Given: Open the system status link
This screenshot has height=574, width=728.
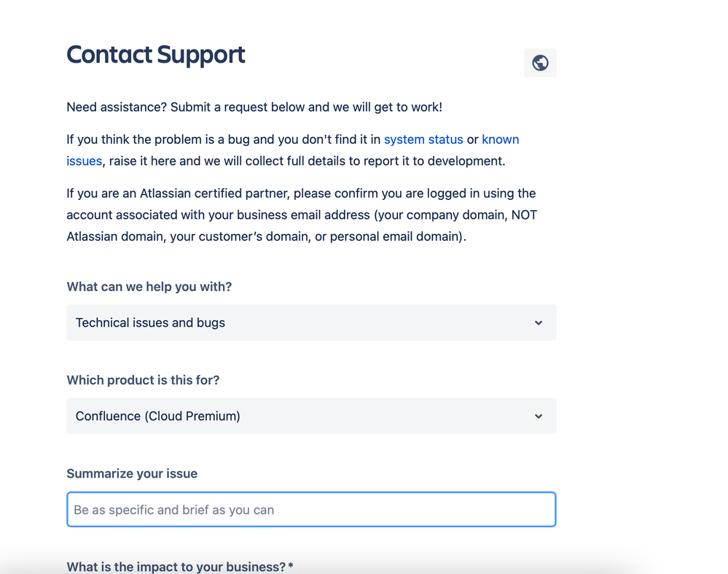Looking at the screenshot, I should point(423,139).
